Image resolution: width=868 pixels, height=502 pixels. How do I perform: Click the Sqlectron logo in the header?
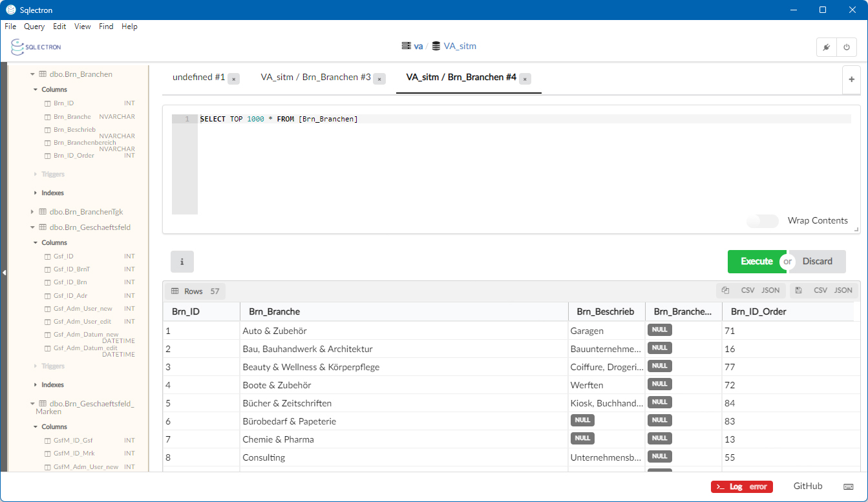36,47
